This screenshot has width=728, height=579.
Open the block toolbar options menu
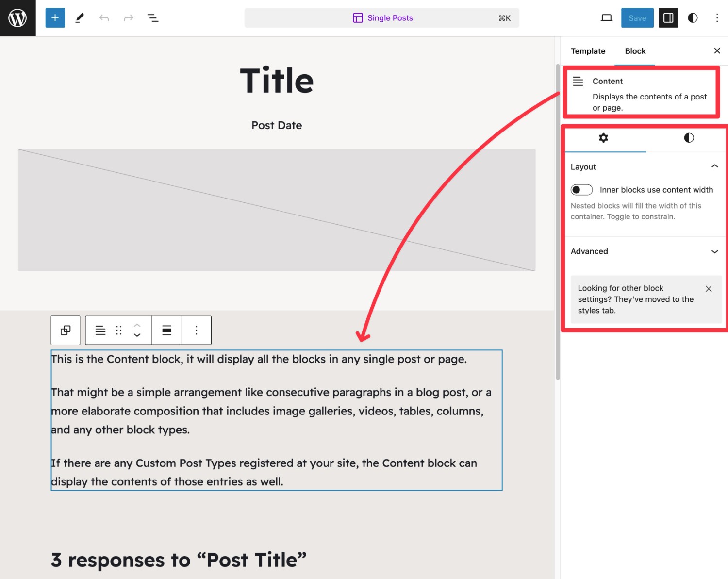tap(196, 331)
